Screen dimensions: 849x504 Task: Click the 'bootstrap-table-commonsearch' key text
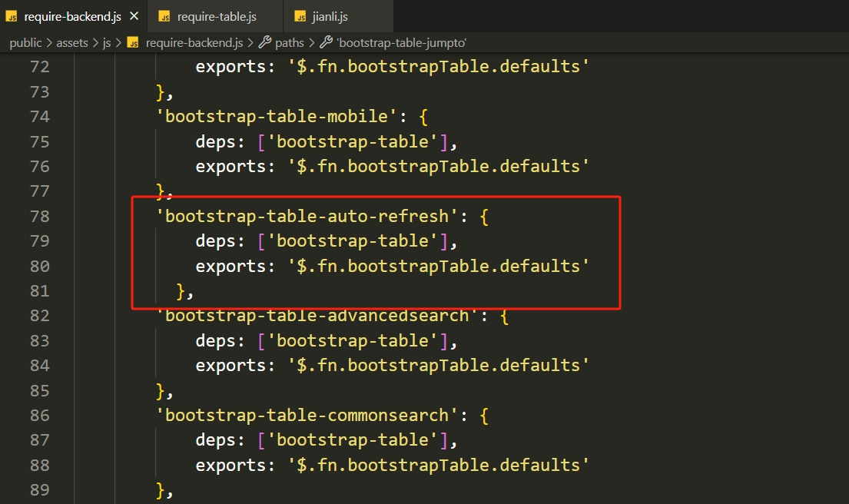tap(307, 415)
